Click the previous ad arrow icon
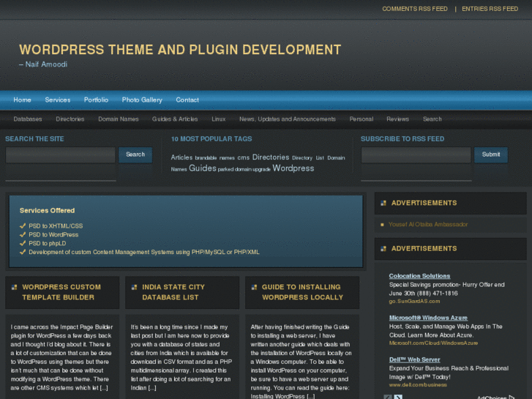Viewport: 532px width, 399px height. 388,397
